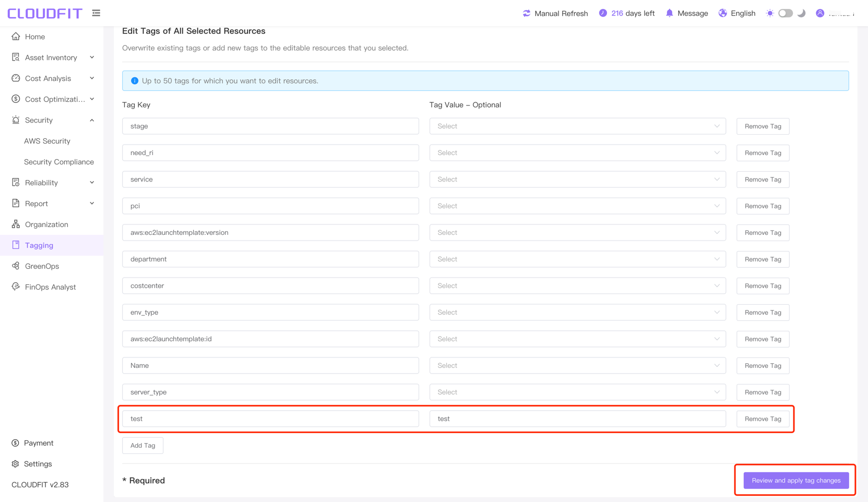Expand the Asset Inventory menu chevron
Viewport: 868px width, 502px height.
tap(92, 57)
